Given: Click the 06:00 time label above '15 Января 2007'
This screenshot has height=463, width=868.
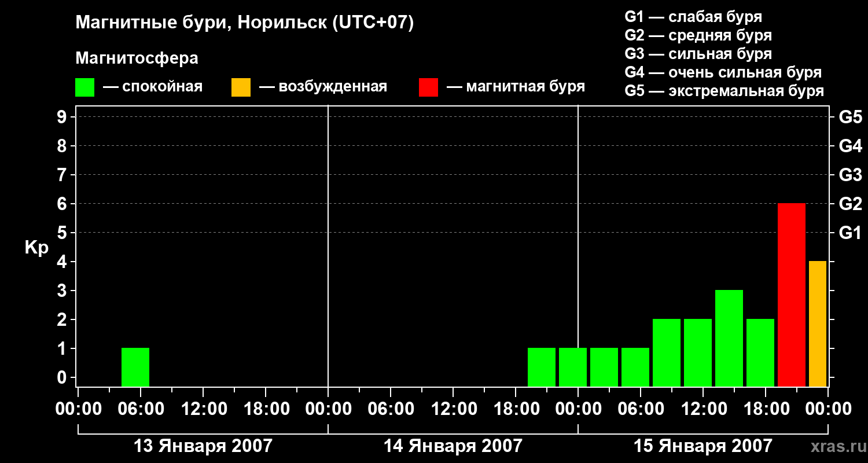Looking at the screenshot, I should click(641, 409).
